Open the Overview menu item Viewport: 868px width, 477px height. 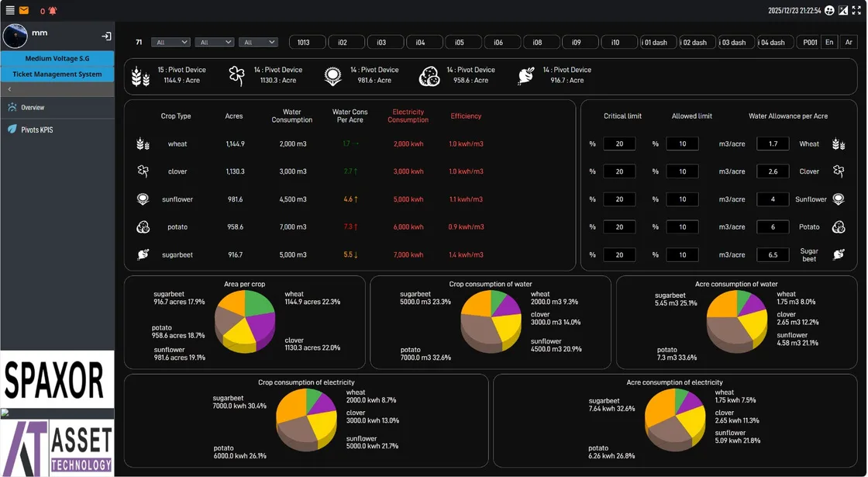point(57,108)
